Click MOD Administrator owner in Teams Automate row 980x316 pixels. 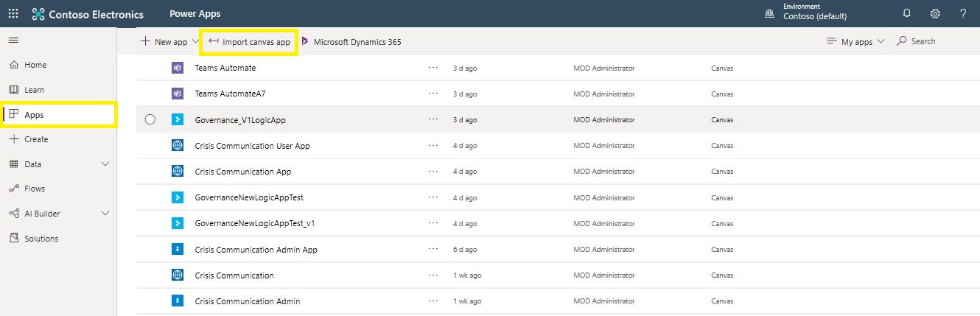point(603,68)
